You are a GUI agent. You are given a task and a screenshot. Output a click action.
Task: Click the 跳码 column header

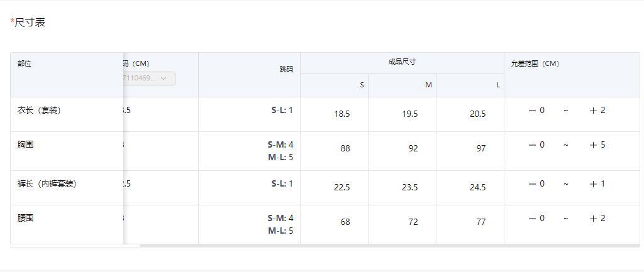pos(286,69)
